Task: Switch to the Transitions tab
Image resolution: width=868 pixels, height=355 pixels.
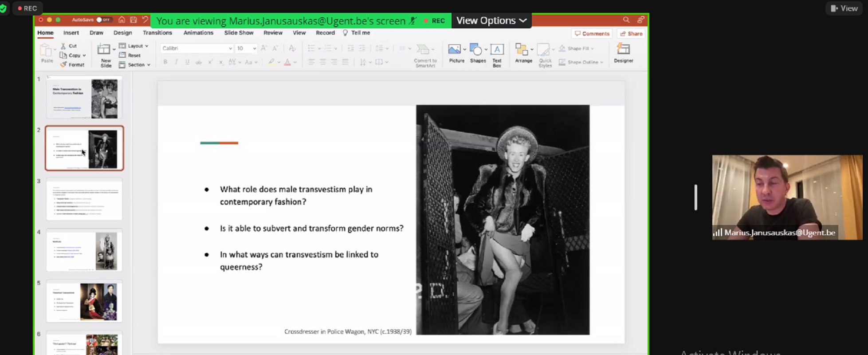Action: coord(157,33)
